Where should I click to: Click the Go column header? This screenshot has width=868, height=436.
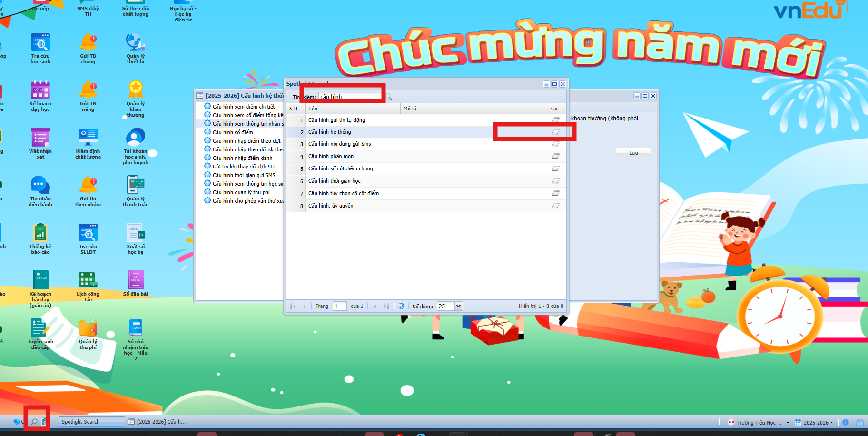(554, 109)
